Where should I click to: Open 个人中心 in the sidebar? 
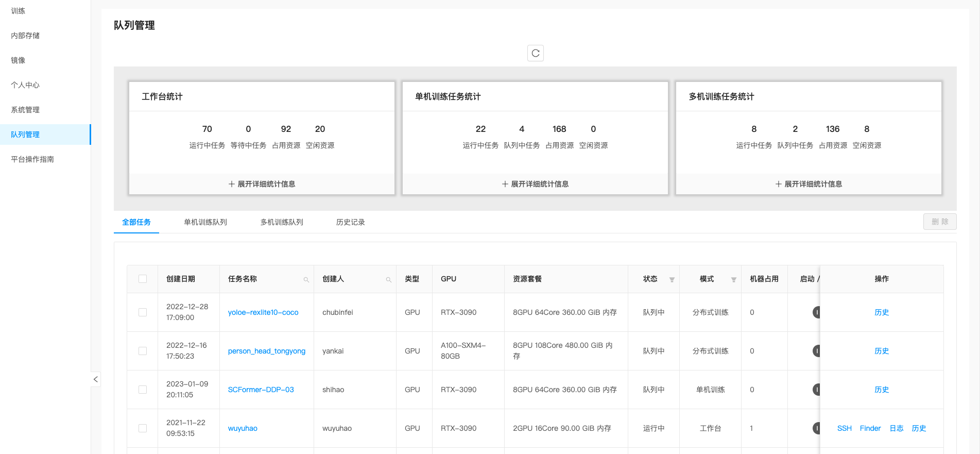[45, 85]
